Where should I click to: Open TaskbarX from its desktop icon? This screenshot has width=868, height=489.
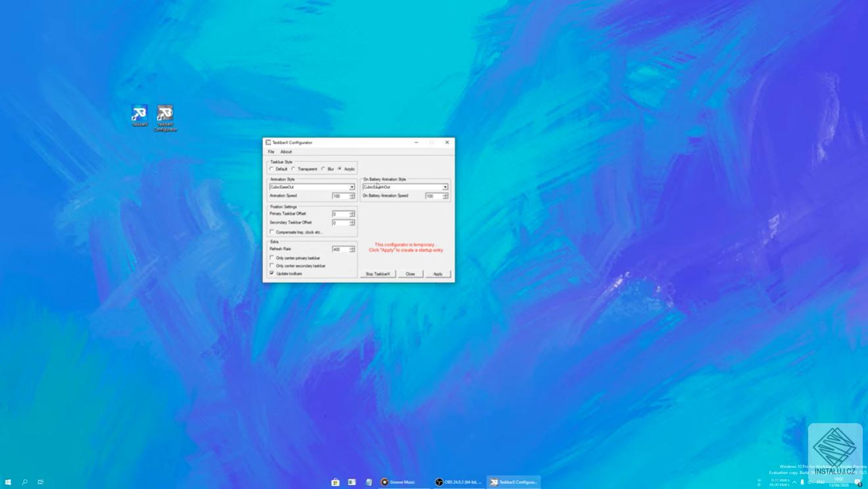[139, 112]
